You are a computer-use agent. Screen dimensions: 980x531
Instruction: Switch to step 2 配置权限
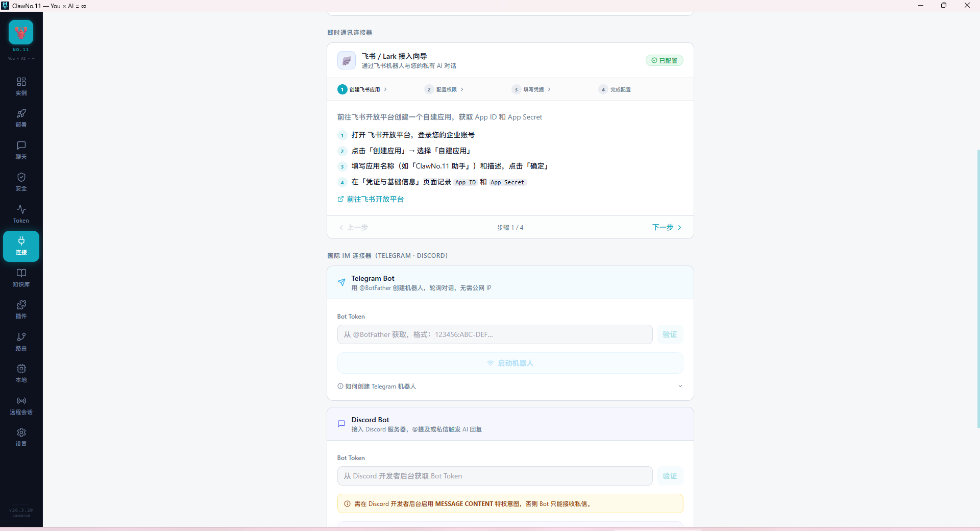[x=444, y=89]
